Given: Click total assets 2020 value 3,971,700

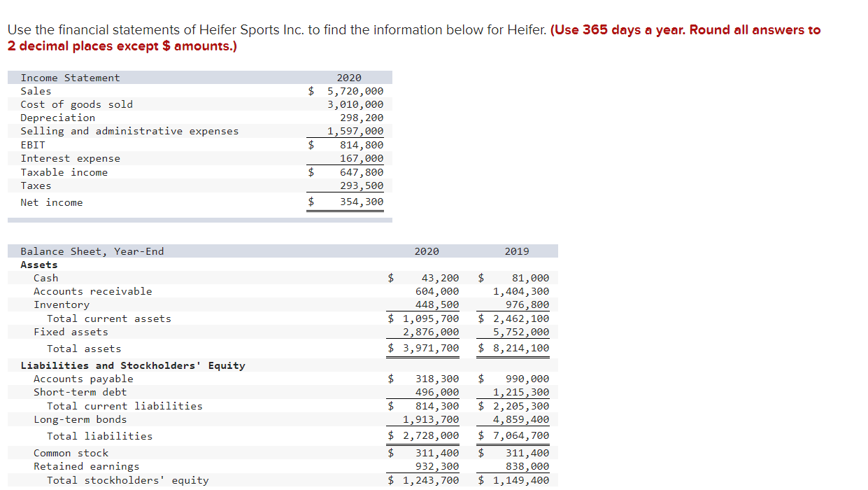Looking at the screenshot, I should tap(431, 348).
